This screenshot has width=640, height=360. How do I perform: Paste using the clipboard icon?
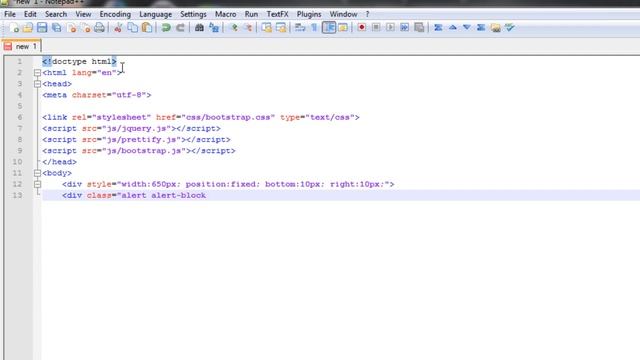point(147,28)
